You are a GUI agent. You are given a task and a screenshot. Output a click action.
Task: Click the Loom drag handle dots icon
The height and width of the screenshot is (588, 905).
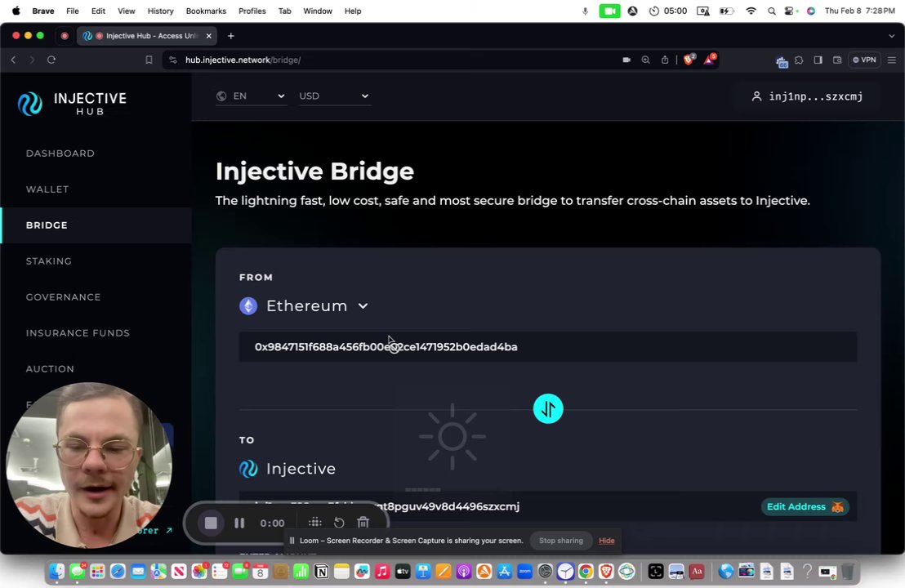click(x=315, y=523)
